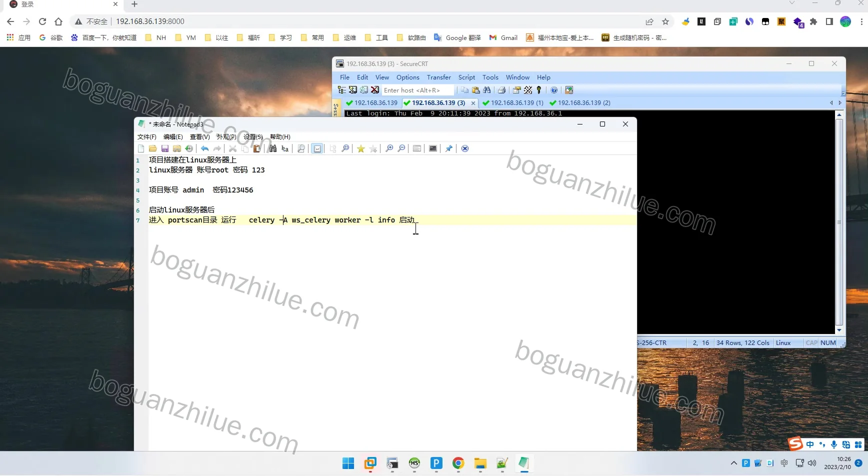Close the 192.168.36.139 (3) session tab

(473, 103)
